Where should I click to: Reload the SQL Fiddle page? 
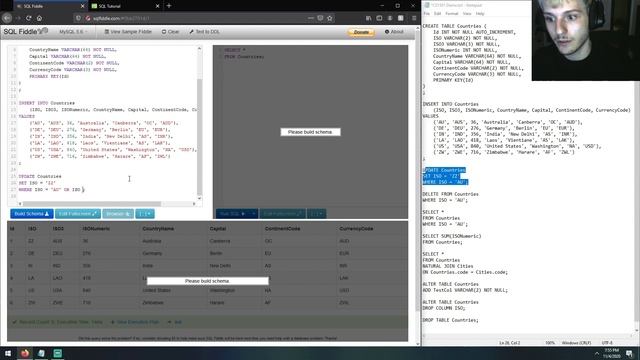29,18
